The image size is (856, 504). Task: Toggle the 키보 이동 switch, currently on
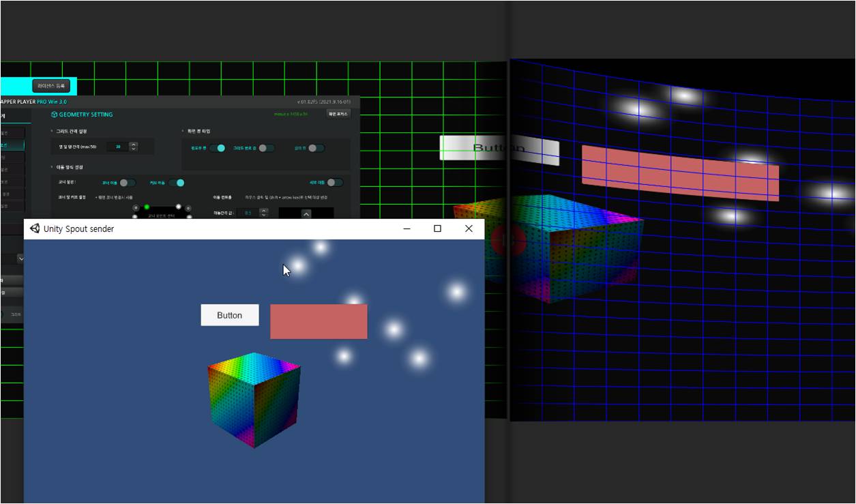click(x=177, y=183)
